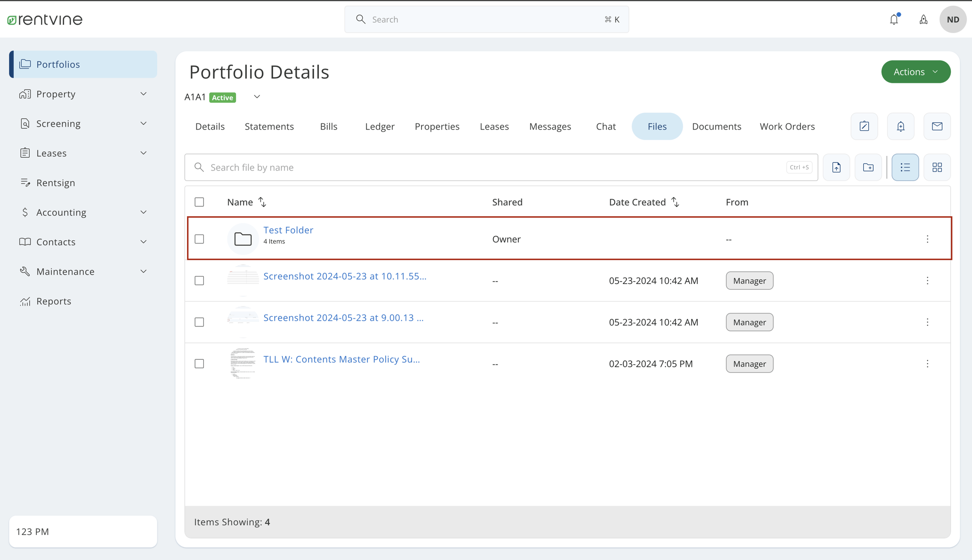
Task: Check the select-all checkbox in the header
Action: pyautogui.click(x=199, y=202)
